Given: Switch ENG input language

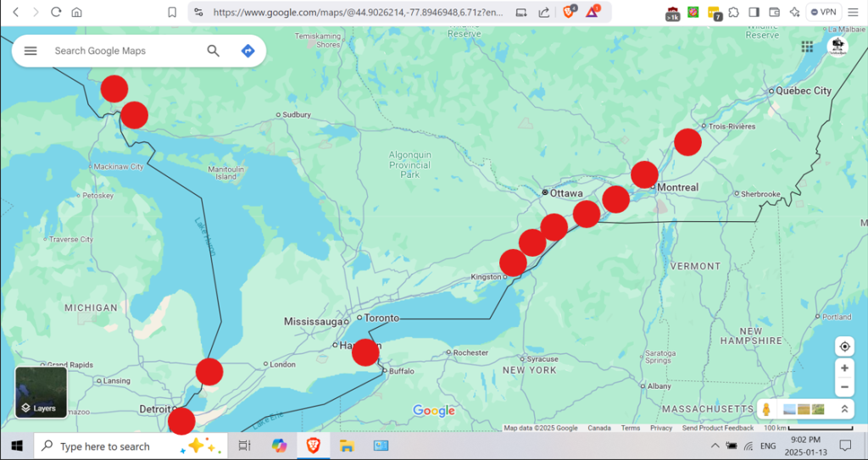Looking at the screenshot, I should pos(768,446).
